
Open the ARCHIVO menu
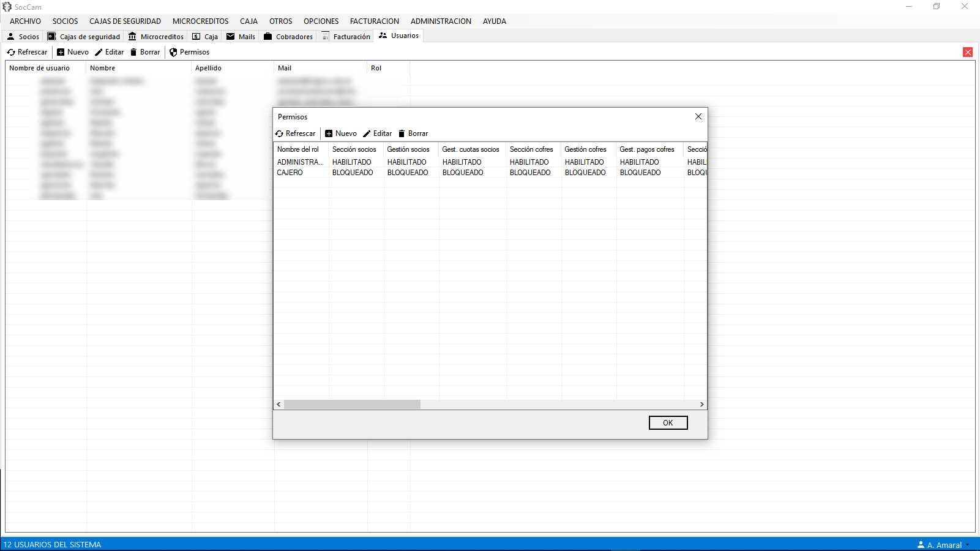click(26, 21)
